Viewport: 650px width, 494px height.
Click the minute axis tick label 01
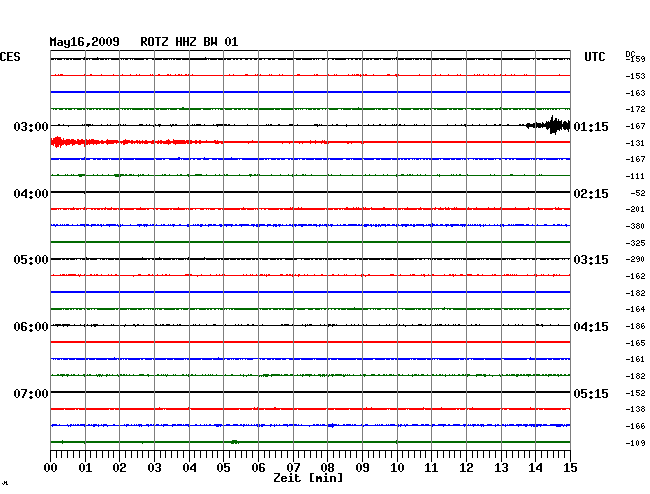(85, 468)
